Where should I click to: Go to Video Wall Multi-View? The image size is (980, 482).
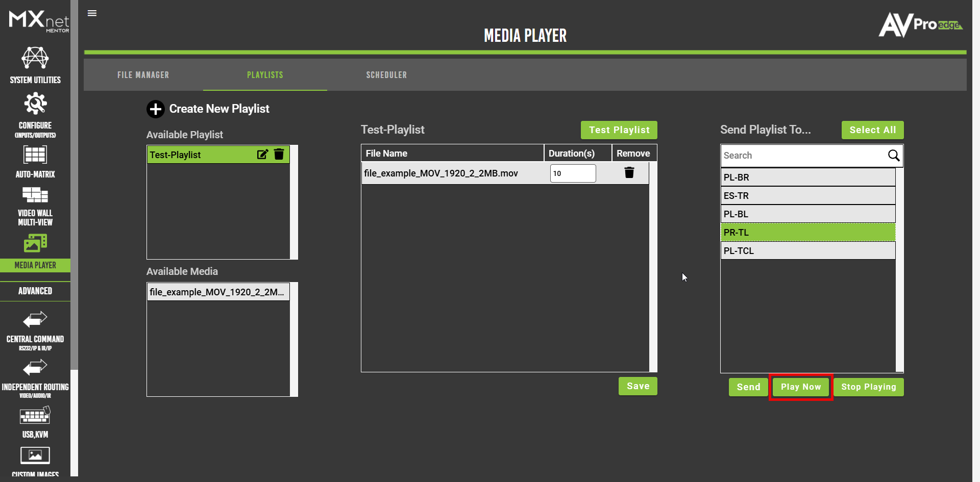point(35,205)
